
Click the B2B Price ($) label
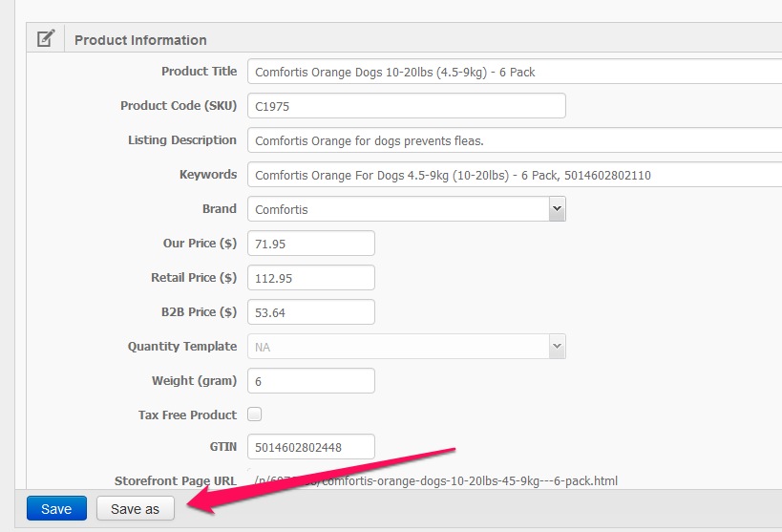click(199, 312)
